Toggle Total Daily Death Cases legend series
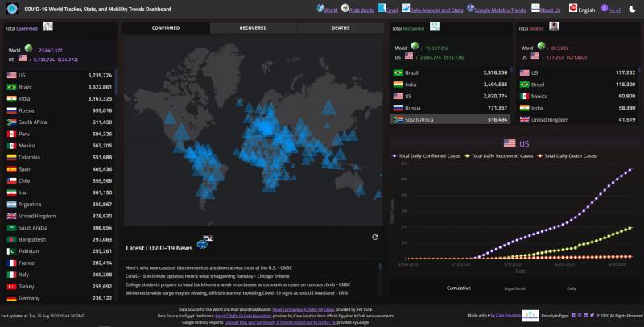 pyautogui.click(x=568, y=155)
